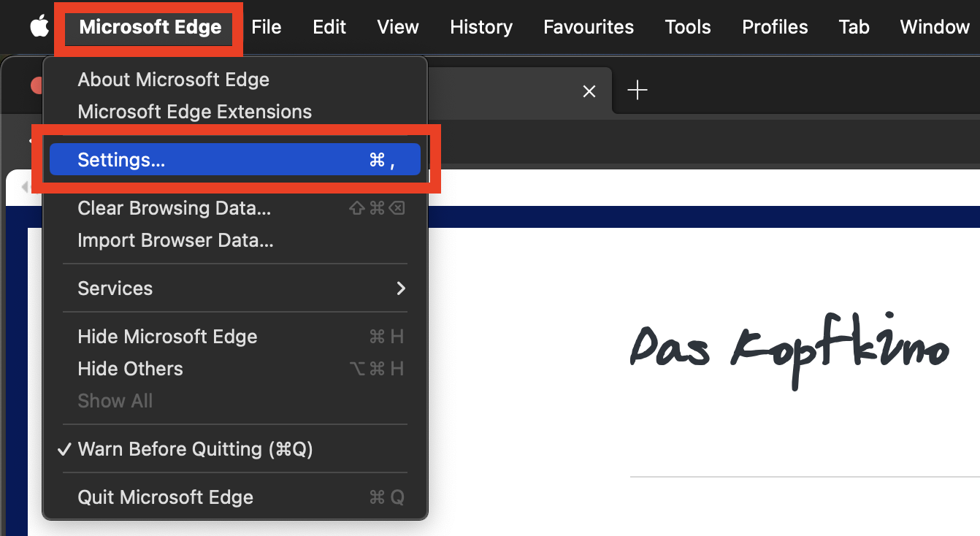Open the Window menu
980x536 pixels.
click(x=935, y=27)
